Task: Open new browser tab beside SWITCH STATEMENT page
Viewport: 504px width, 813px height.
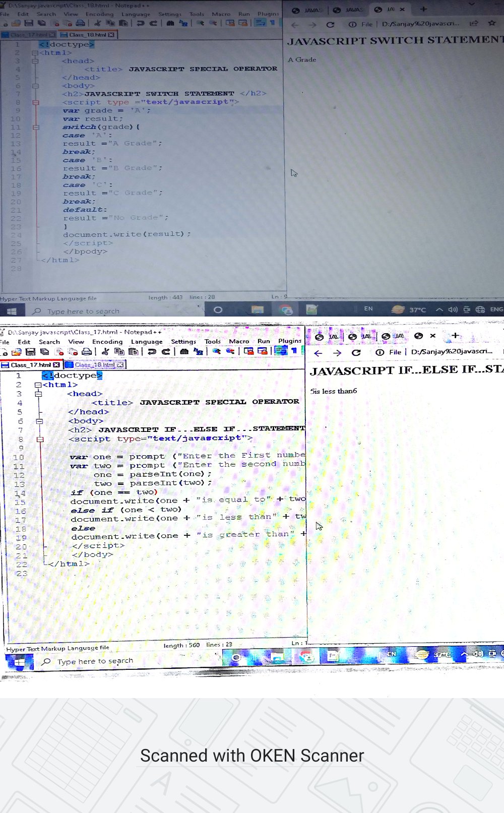Action: click(x=423, y=9)
